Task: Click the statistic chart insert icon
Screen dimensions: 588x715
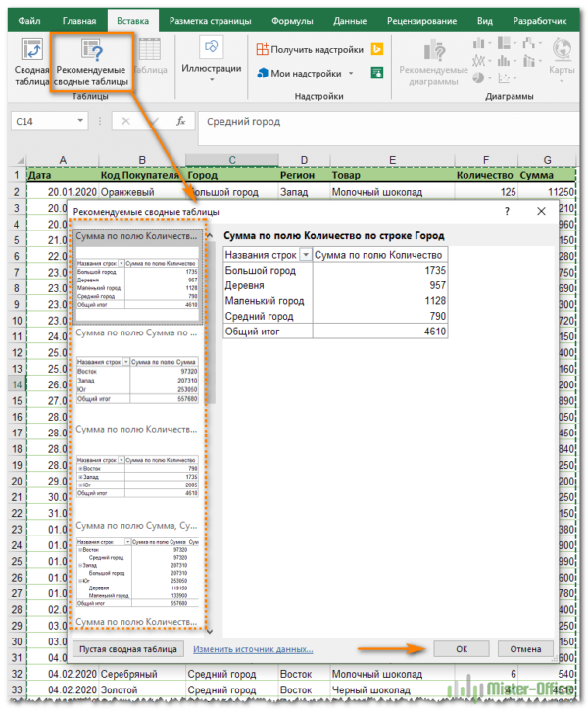Action: [x=504, y=61]
